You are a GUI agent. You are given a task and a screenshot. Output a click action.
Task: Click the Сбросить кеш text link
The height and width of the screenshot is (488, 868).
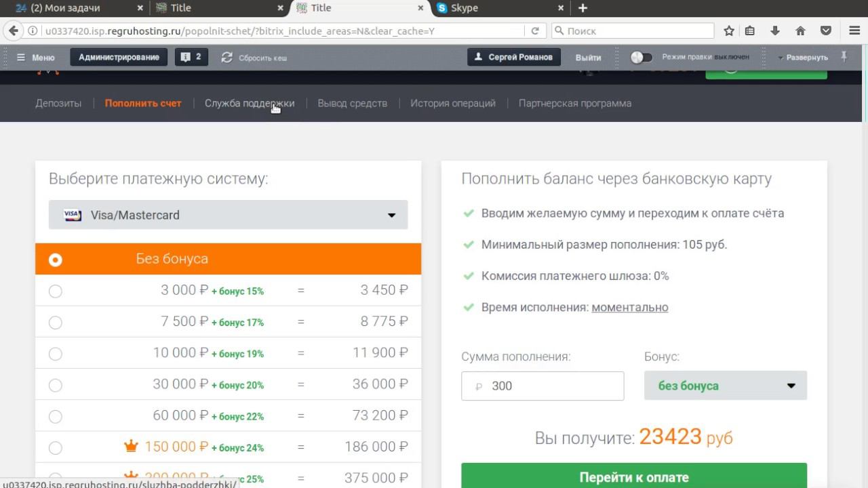pyautogui.click(x=263, y=58)
